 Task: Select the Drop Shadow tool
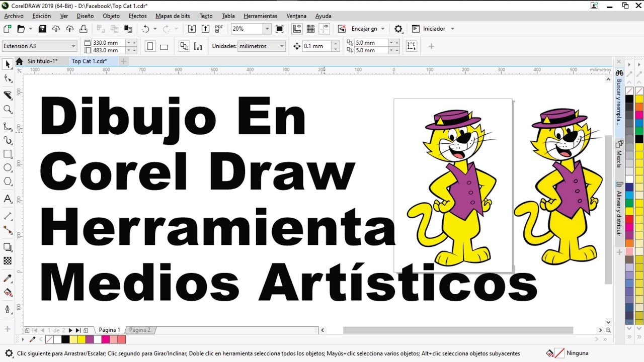8,247
